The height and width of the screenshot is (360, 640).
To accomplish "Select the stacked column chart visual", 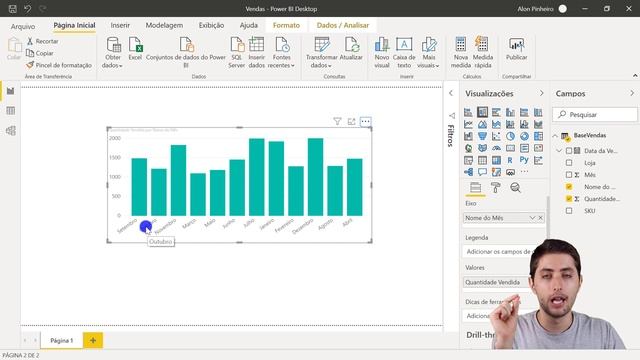I will point(482,112).
